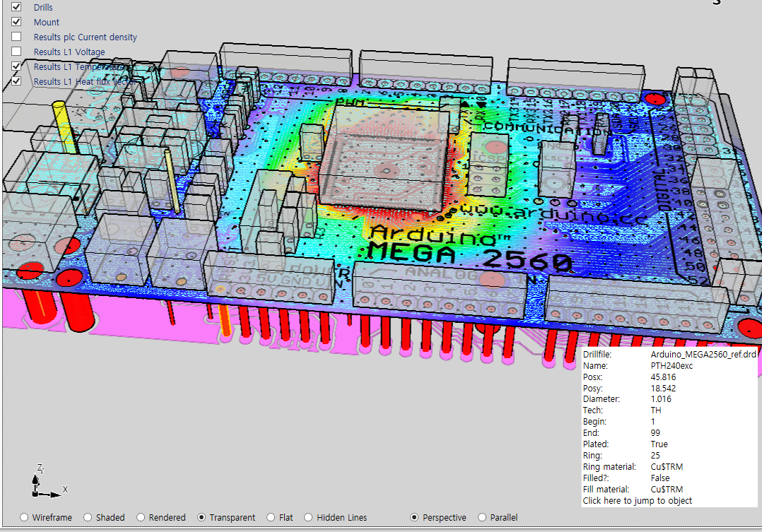Switch to Flat display mode
This screenshot has height=532, width=762.
point(271,517)
